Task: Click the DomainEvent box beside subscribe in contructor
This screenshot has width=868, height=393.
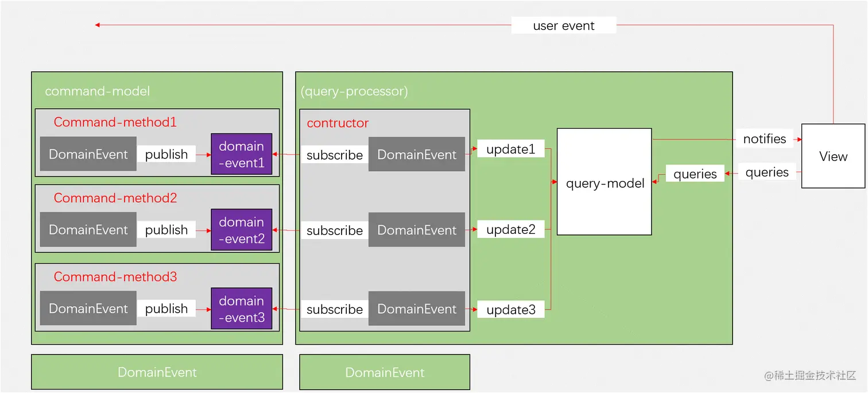Action: 417,153
